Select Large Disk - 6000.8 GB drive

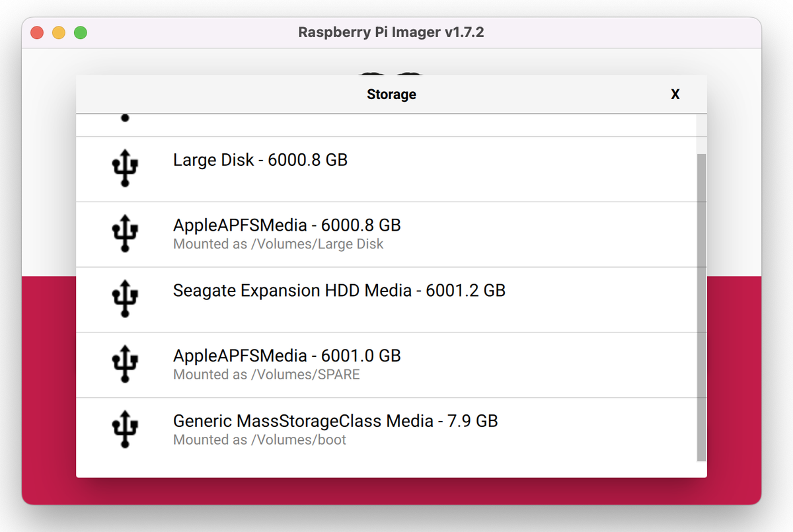tap(260, 160)
